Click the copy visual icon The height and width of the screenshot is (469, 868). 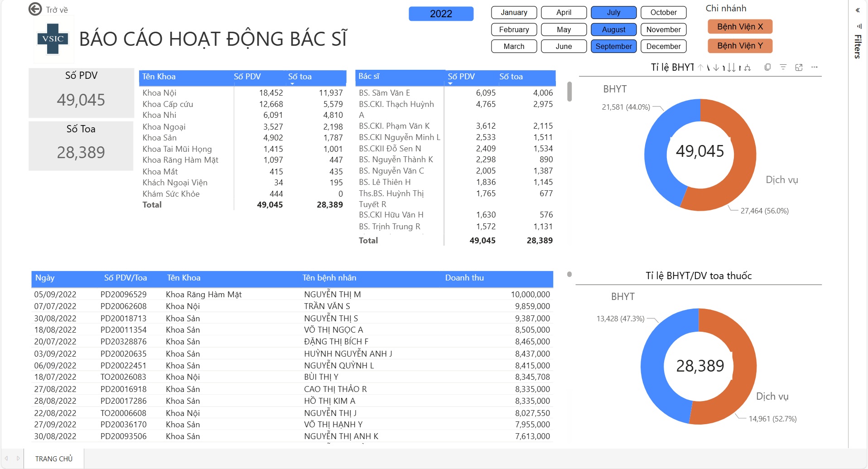pos(767,67)
